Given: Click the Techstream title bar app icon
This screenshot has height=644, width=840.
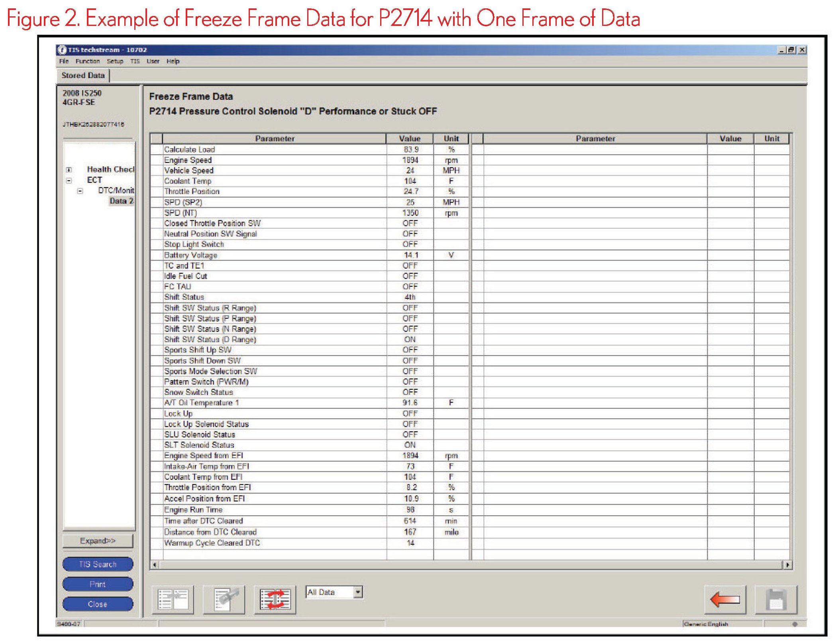Looking at the screenshot, I should click(62, 50).
